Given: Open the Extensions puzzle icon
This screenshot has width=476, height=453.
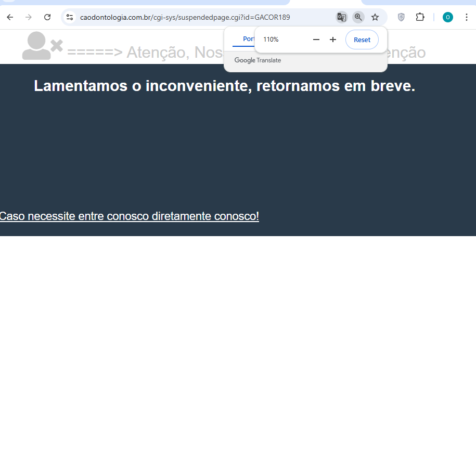Looking at the screenshot, I should (420, 17).
